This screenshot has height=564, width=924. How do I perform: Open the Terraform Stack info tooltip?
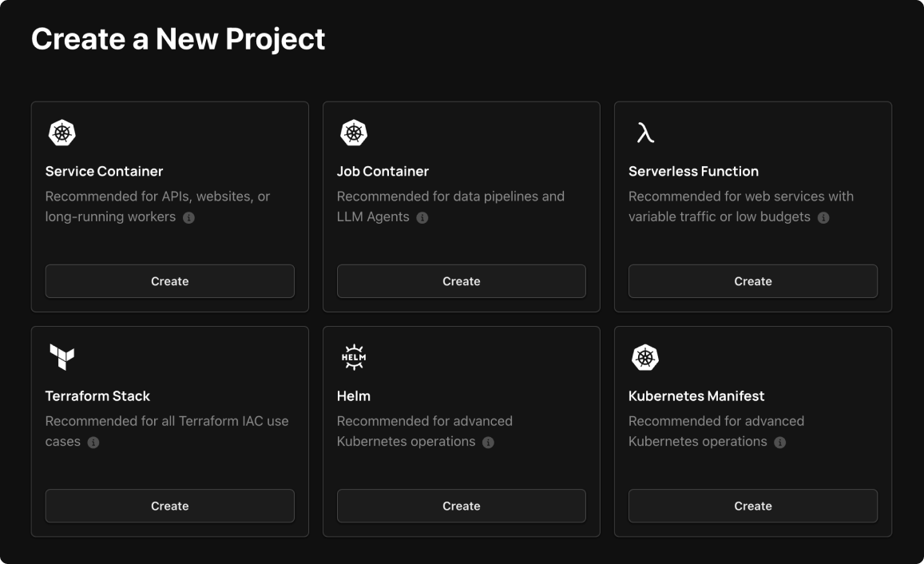pyautogui.click(x=93, y=442)
